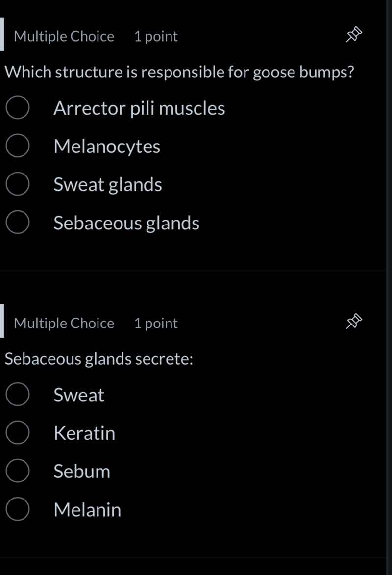
Task: Pick the Sebaceous glands answer circle
Action: pyautogui.click(x=18, y=223)
